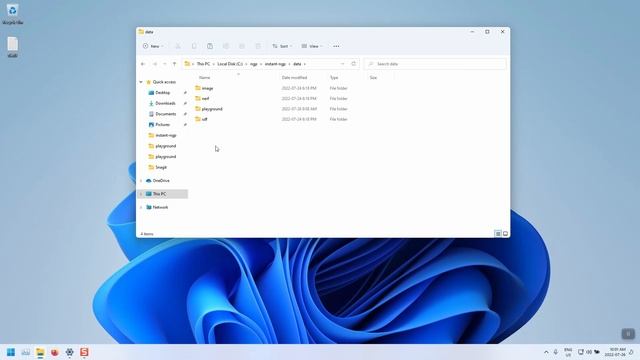
Task: Go back with the Back arrow
Action: (143, 64)
